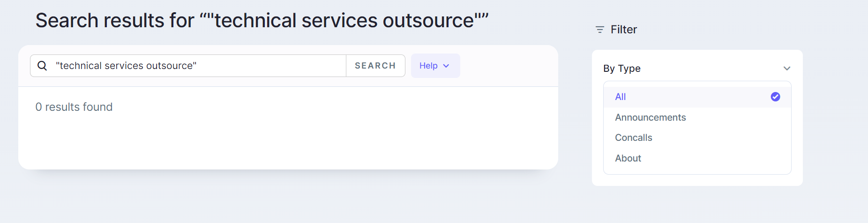
Task: Click the chevron arrow next to Help
Action: pyautogui.click(x=446, y=66)
